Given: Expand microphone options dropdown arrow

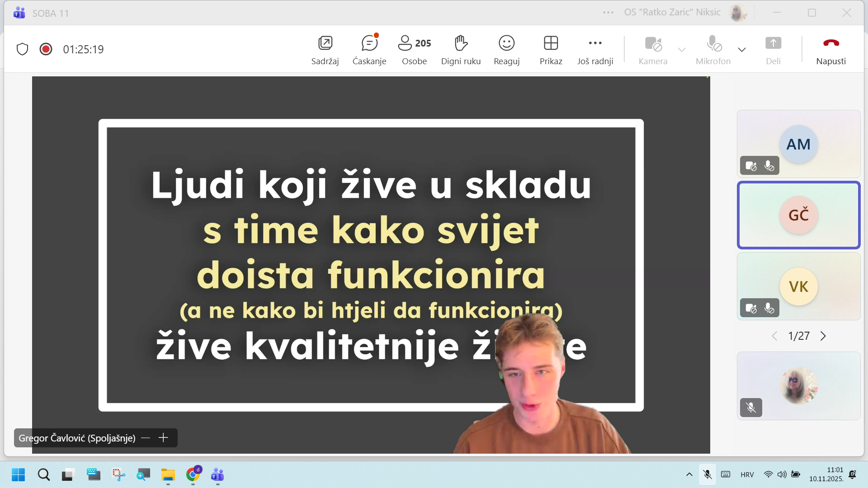Looking at the screenshot, I should [x=742, y=50].
